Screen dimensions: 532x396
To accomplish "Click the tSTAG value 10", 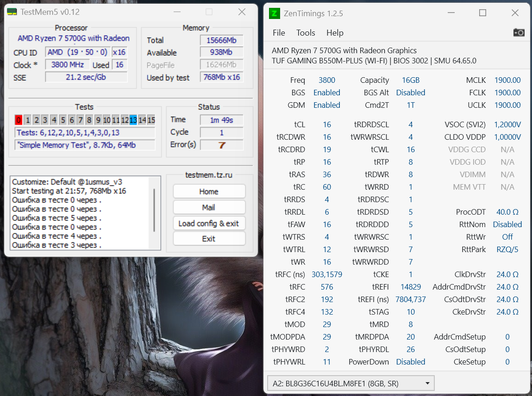I will click(x=411, y=312).
